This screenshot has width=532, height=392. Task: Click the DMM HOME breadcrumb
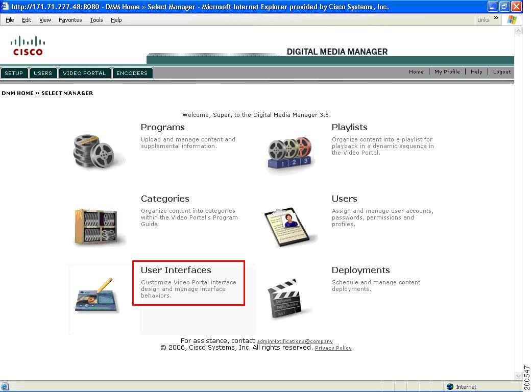[18, 93]
